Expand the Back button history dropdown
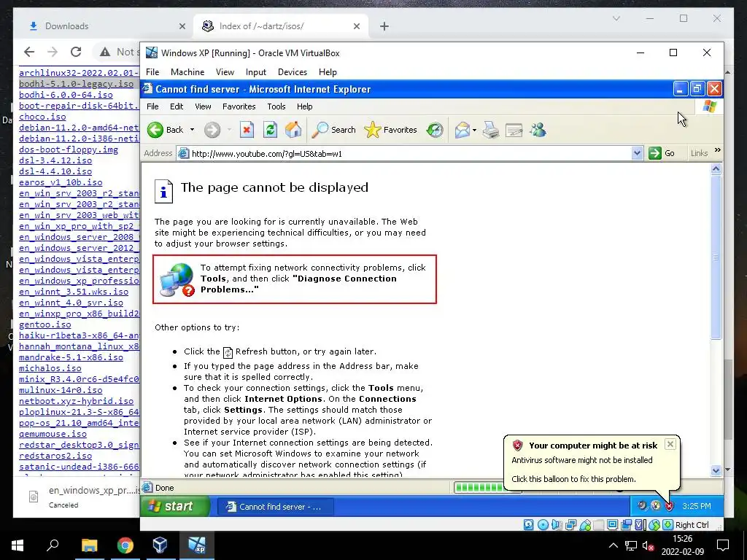747x560 pixels. point(192,130)
